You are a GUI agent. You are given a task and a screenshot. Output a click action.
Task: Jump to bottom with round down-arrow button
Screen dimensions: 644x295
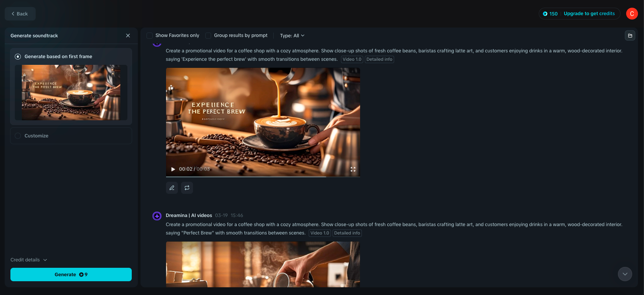(x=625, y=274)
